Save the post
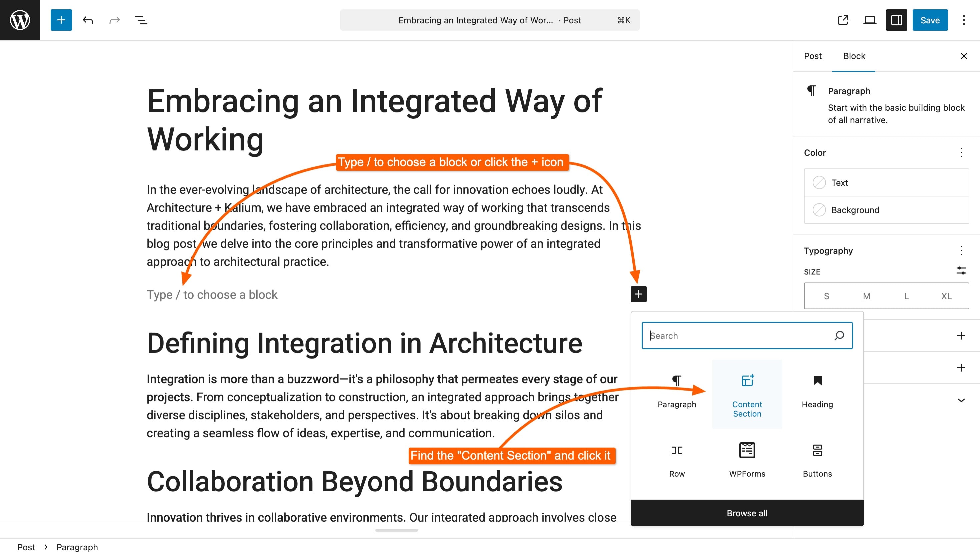The image size is (980, 555). tap(930, 20)
